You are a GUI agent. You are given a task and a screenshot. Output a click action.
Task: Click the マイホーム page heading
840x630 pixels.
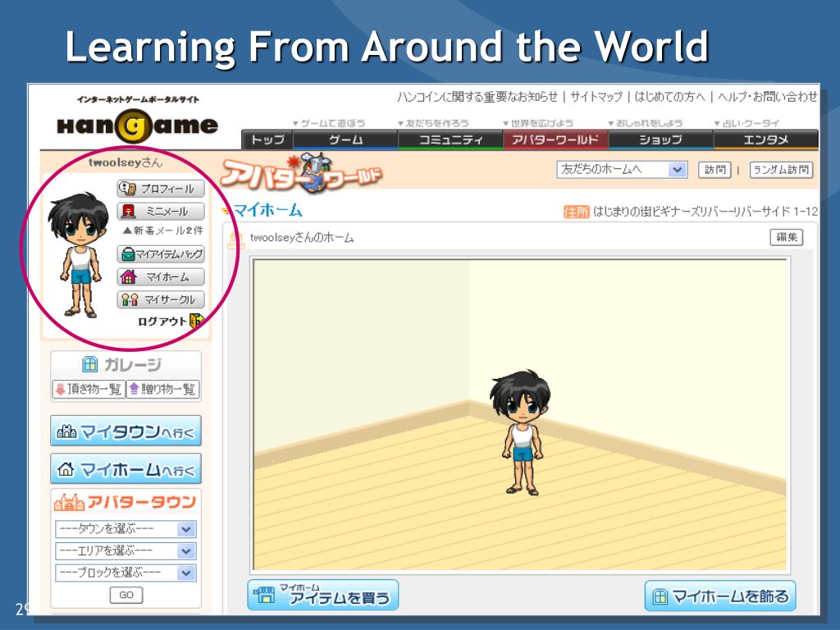(x=267, y=210)
